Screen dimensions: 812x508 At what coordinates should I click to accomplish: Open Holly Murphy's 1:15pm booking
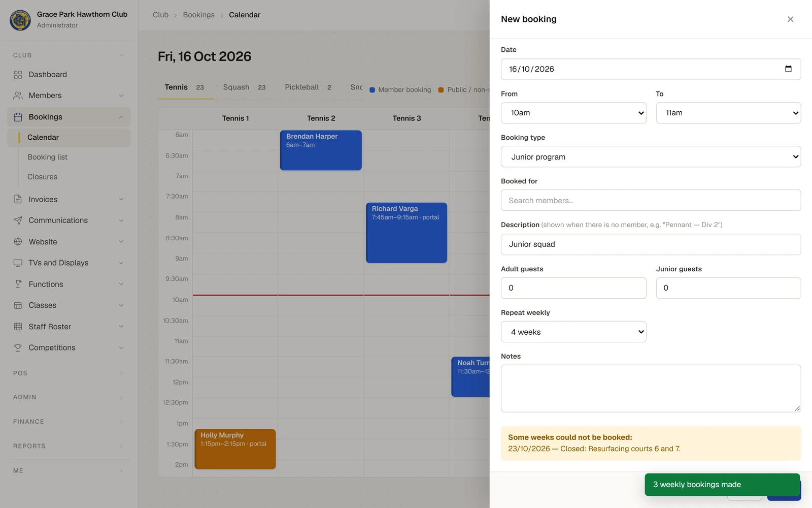tap(235, 449)
